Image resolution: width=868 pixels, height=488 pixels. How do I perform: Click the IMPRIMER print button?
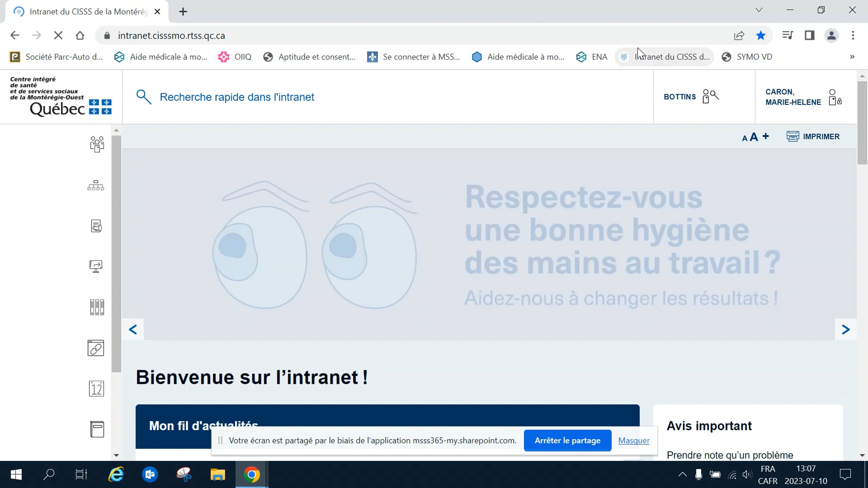point(813,136)
